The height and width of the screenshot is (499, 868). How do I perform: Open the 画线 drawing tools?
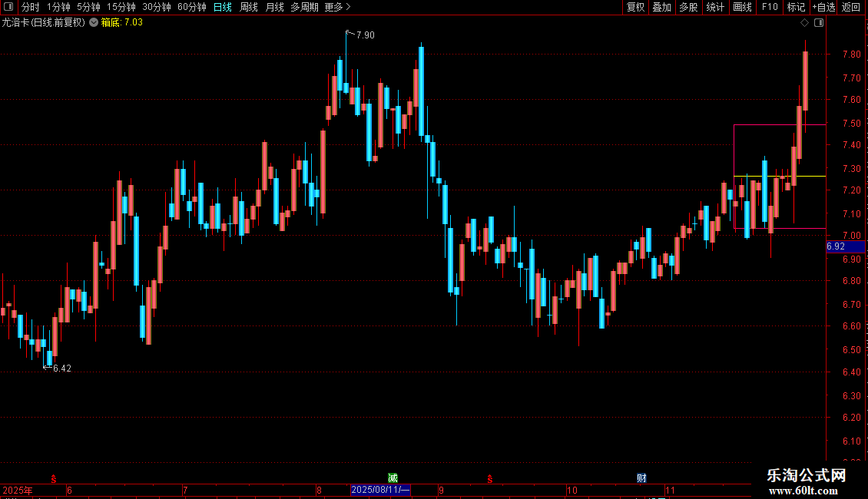[x=742, y=7]
